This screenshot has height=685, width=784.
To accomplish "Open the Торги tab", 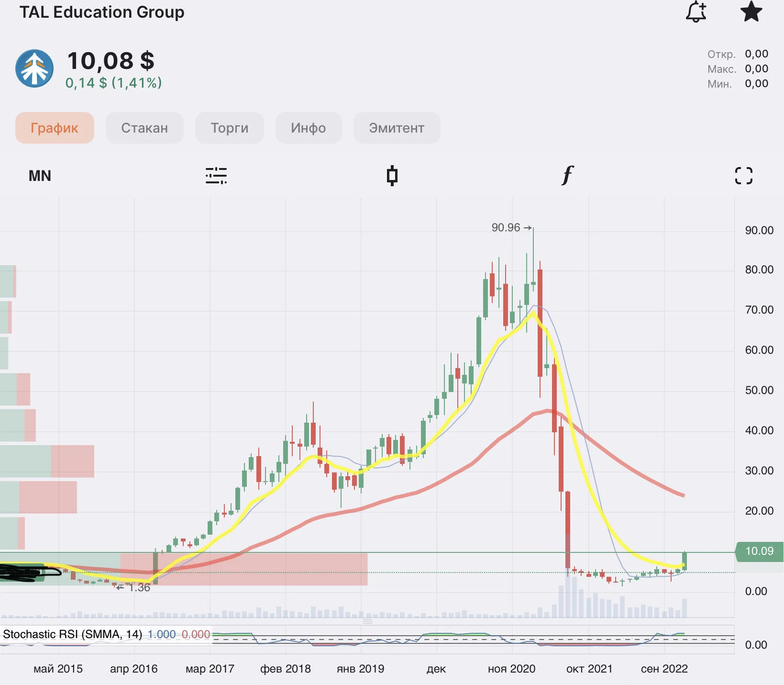I will pos(230,128).
